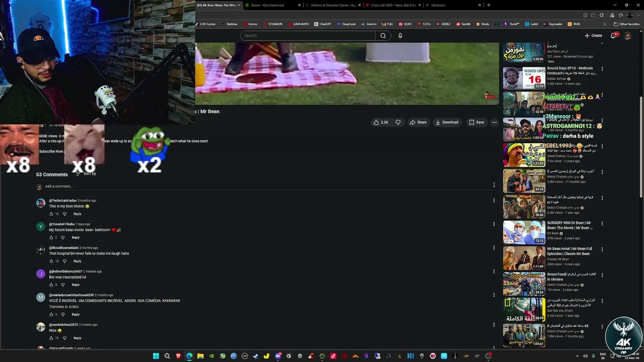644x362 pixels.
Task: Open menu for SURGERY With Dr Bean suggestion
Action: point(602,223)
